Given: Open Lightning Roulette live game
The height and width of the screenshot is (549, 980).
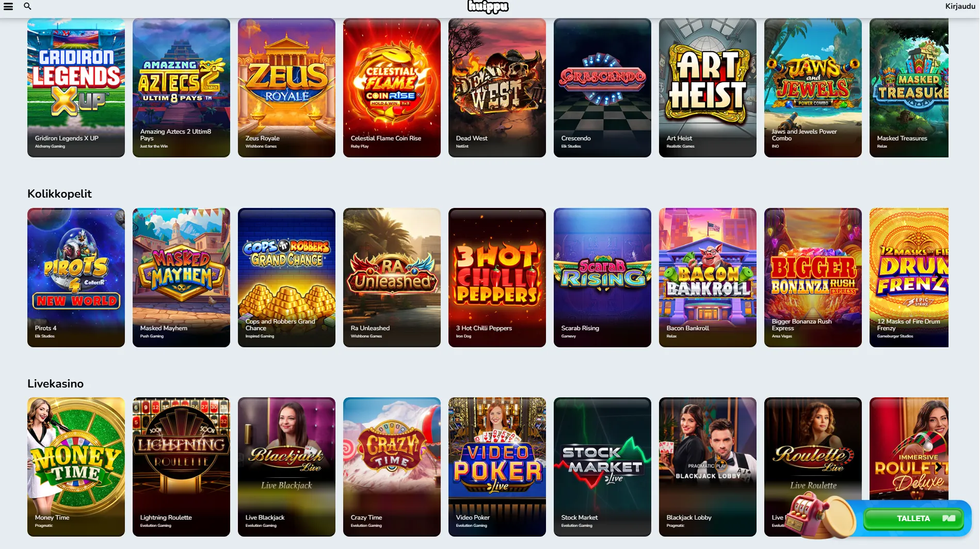Looking at the screenshot, I should pyautogui.click(x=181, y=467).
